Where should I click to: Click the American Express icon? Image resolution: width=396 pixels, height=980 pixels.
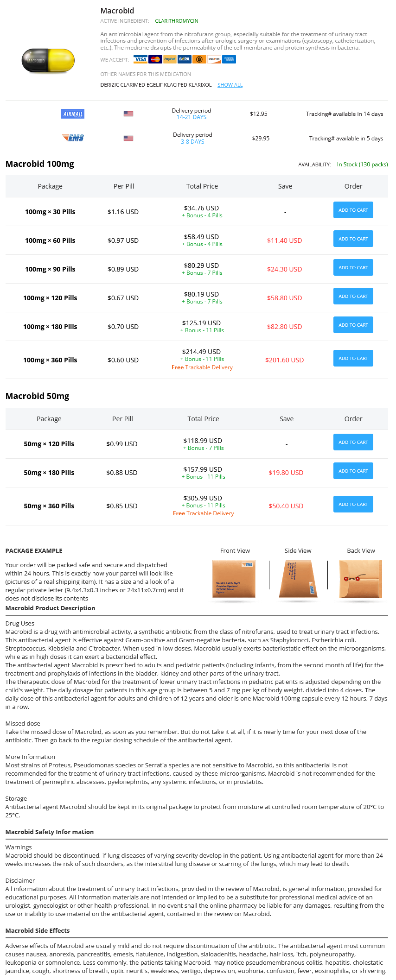[x=229, y=59]
